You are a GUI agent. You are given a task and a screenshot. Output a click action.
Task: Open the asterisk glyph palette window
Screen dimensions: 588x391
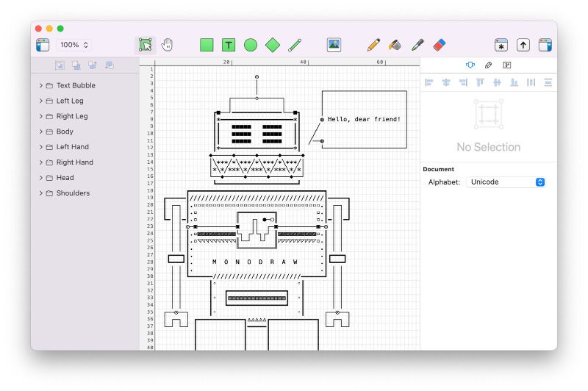501,45
